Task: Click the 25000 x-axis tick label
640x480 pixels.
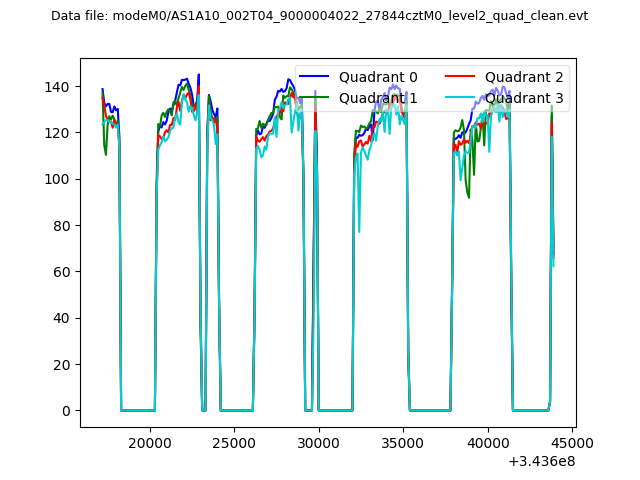Action: point(234,443)
